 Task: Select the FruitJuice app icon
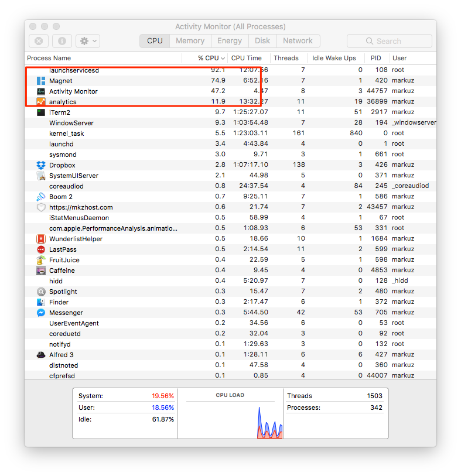click(41, 260)
